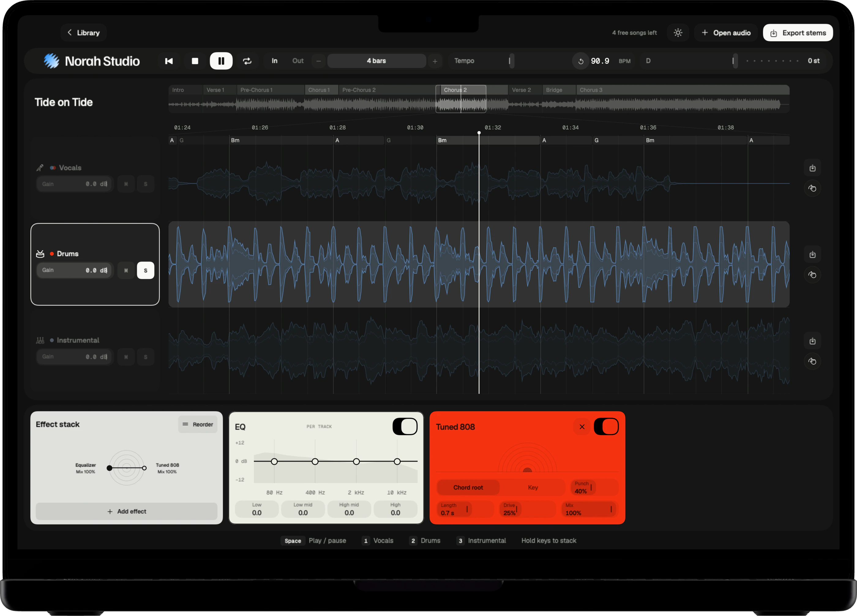857x616 pixels.
Task: Click the 0 st transpose value
Action: 814,61
